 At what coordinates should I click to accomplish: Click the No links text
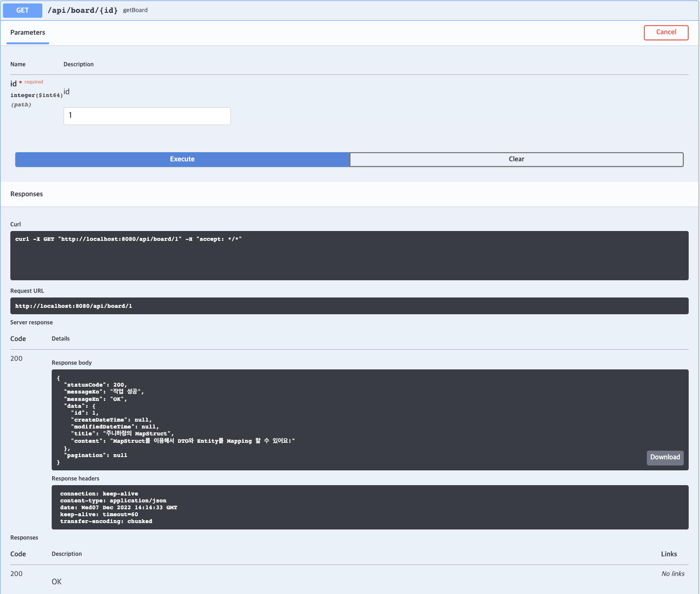pyautogui.click(x=673, y=574)
